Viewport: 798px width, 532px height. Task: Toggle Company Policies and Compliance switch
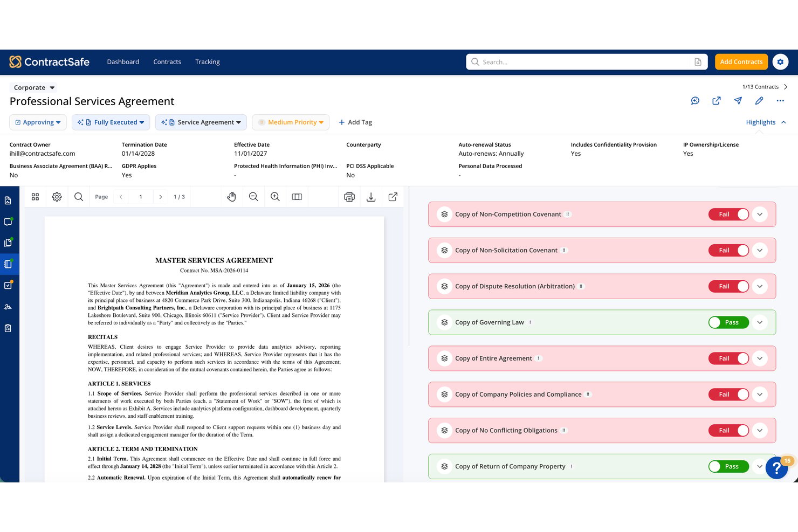[x=729, y=395]
